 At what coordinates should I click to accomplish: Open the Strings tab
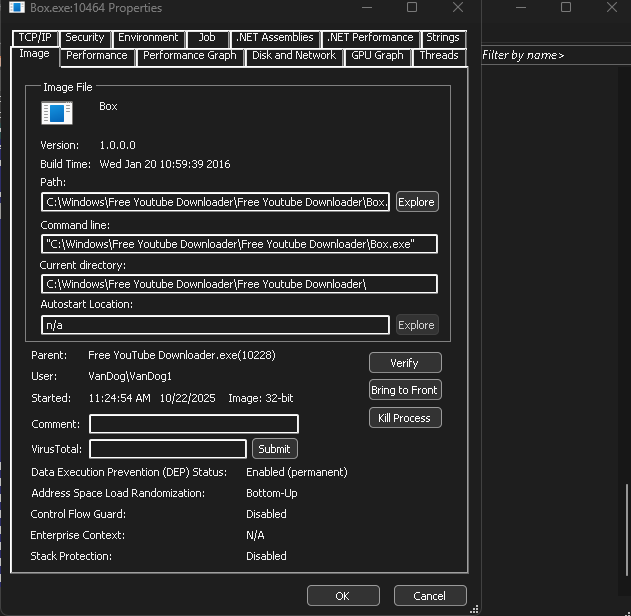443,37
